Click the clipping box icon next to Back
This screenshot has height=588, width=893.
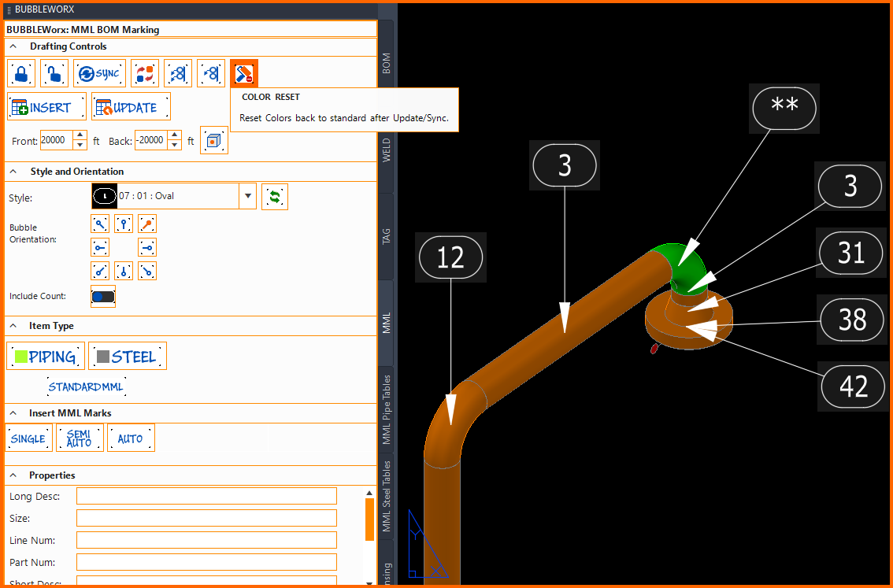point(214,141)
